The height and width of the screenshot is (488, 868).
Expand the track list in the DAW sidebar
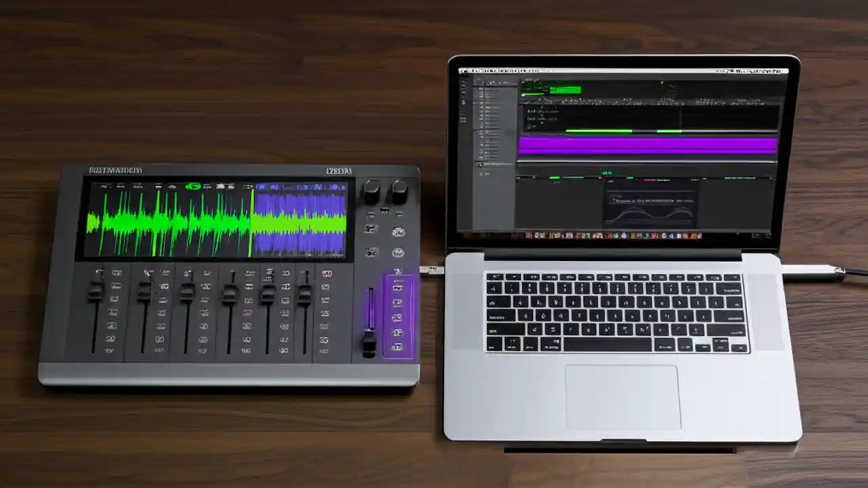click(x=480, y=81)
